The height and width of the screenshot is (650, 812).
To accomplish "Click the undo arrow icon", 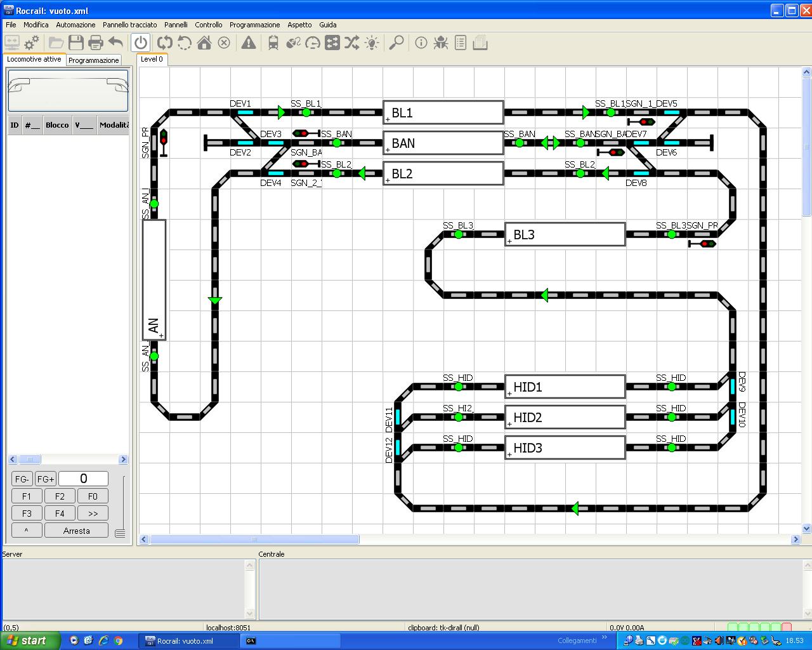I will 115,43.
